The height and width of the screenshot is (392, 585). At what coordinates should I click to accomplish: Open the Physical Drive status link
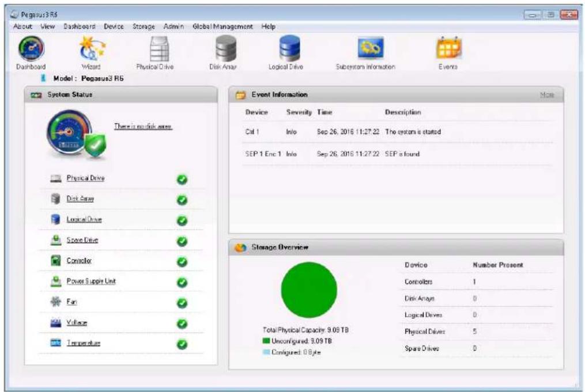(x=85, y=178)
